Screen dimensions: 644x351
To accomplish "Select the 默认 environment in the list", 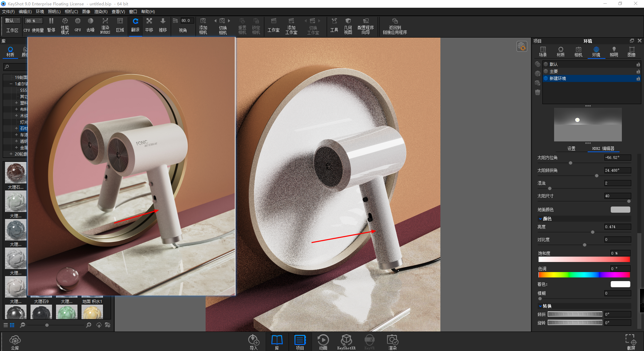I will (x=591, y=64).
